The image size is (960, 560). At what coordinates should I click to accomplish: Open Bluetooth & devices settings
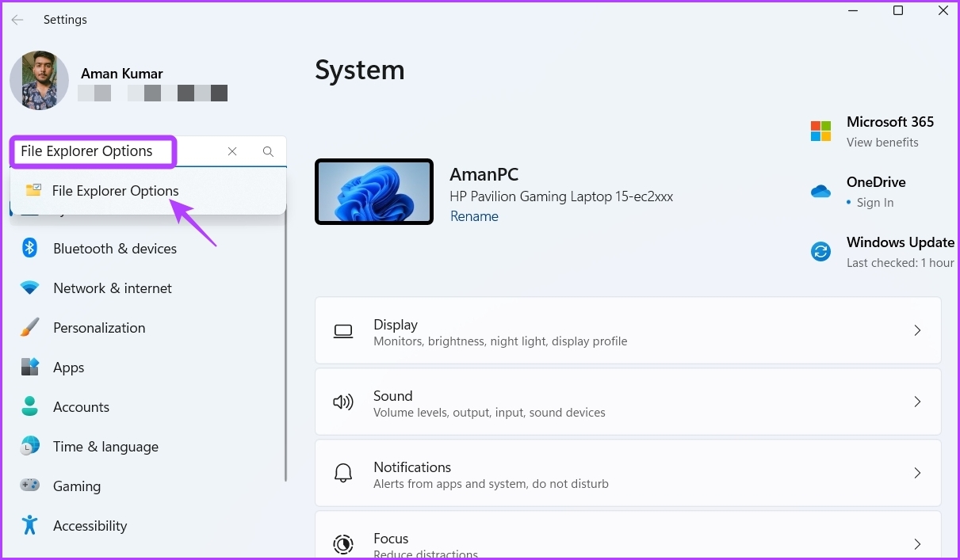coord(114,249)
